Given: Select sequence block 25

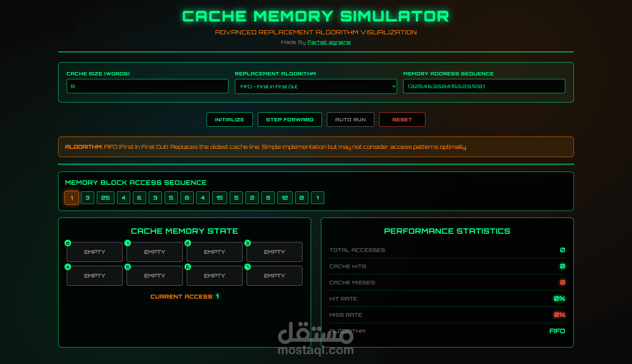Looking at the screenshot, I should coord(105,198).
